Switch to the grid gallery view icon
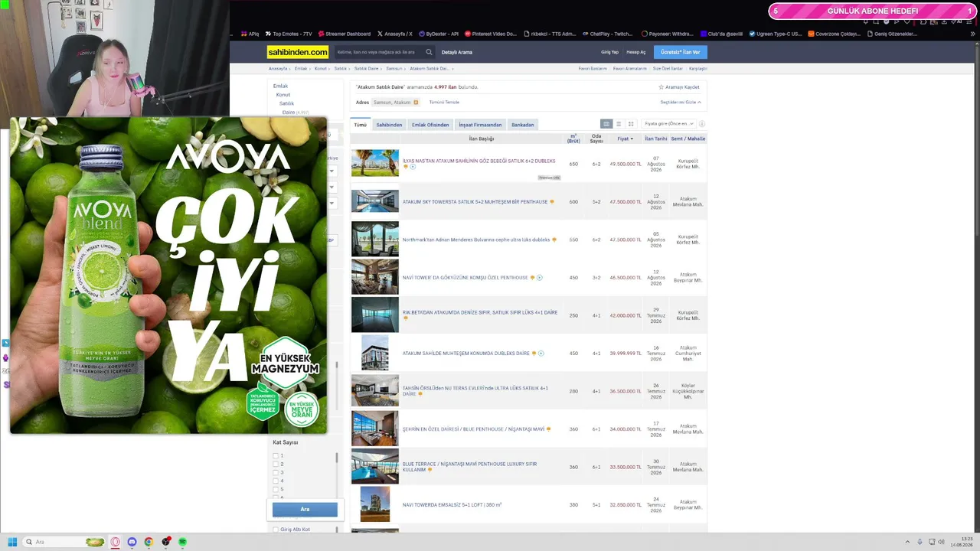Viewport: 980px width, 551px height. pyautogui.click(x=631, y=124)
